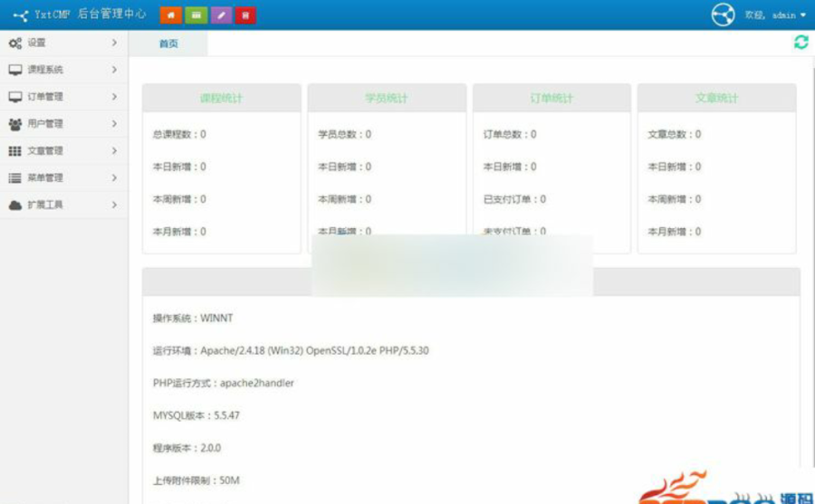Click 本月新增 in the 课程统计 card
Viewport: 815px width, 504px height.
point(179,232)
